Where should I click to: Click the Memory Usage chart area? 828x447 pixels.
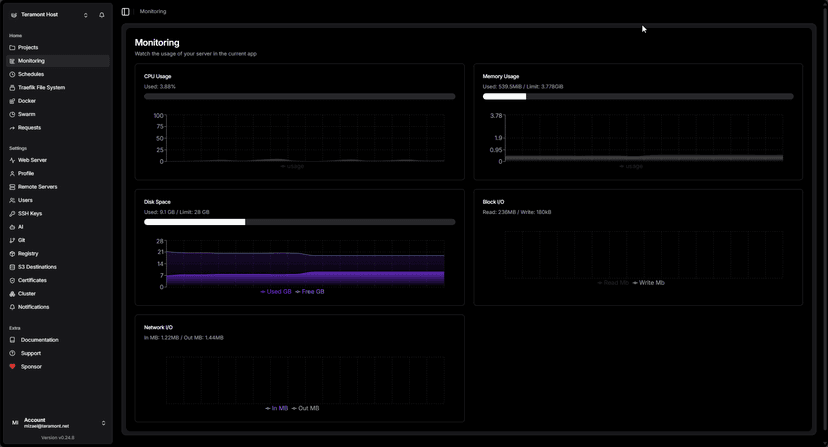(x=644, y=138)
